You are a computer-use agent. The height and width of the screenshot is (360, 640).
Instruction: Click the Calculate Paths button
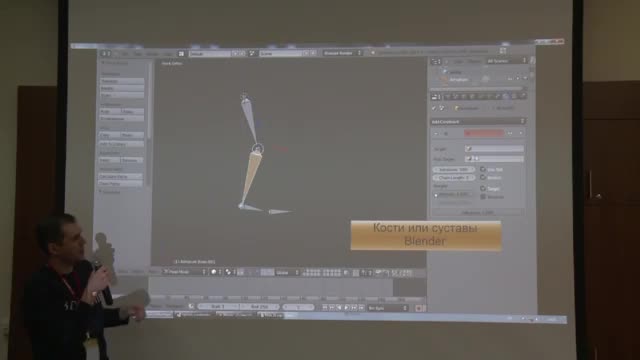[x=121, y=176]
